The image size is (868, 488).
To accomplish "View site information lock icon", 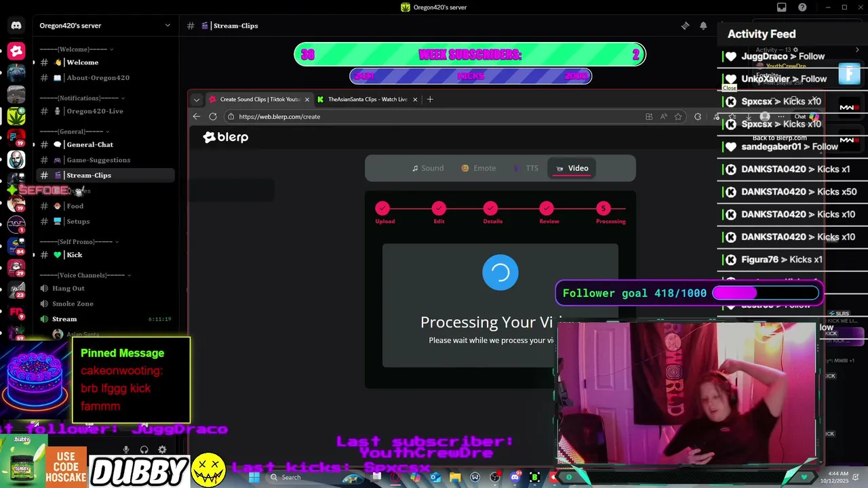I will tap(231, 117).
